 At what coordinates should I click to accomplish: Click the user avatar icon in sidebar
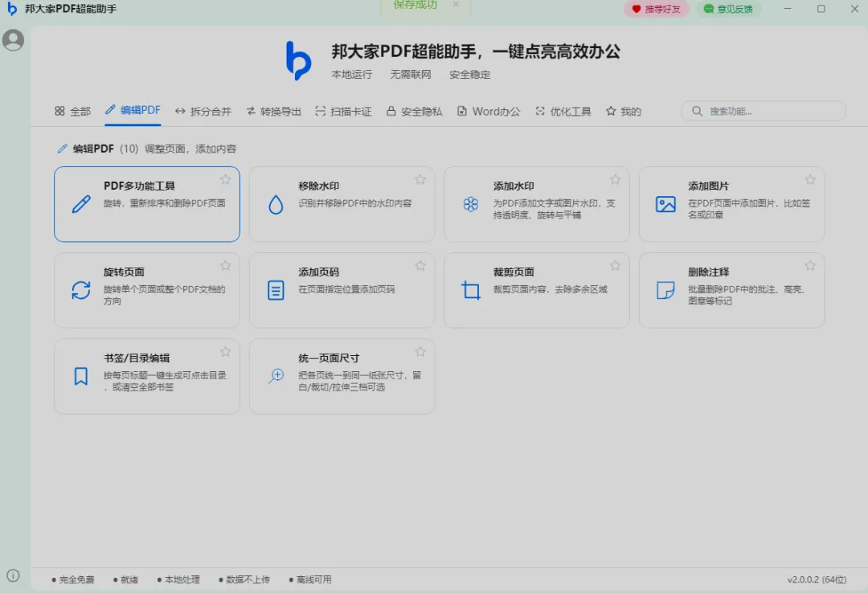pos(13,40)
